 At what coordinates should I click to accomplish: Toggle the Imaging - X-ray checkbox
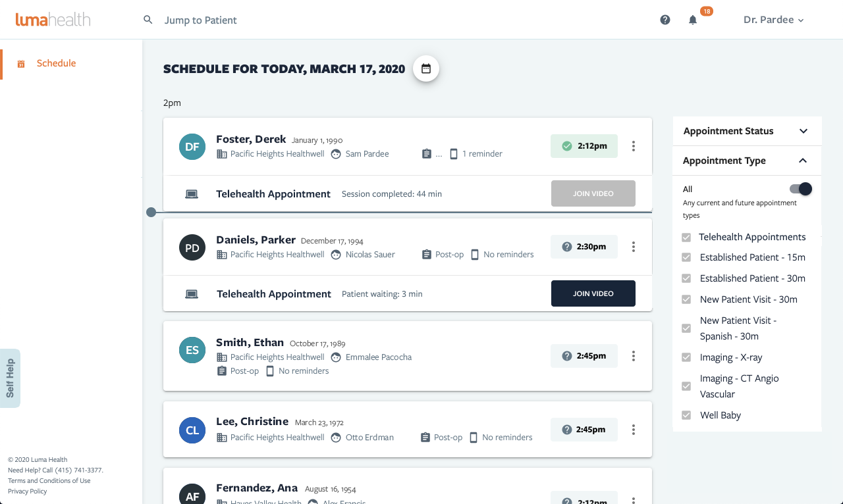pos(686,357)
